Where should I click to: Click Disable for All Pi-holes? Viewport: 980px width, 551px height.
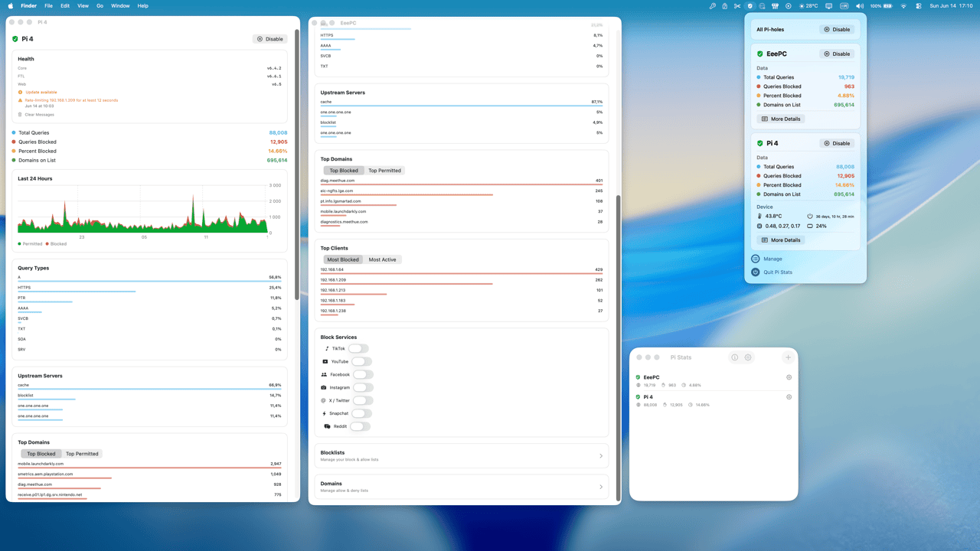click(x=837, y=29)
